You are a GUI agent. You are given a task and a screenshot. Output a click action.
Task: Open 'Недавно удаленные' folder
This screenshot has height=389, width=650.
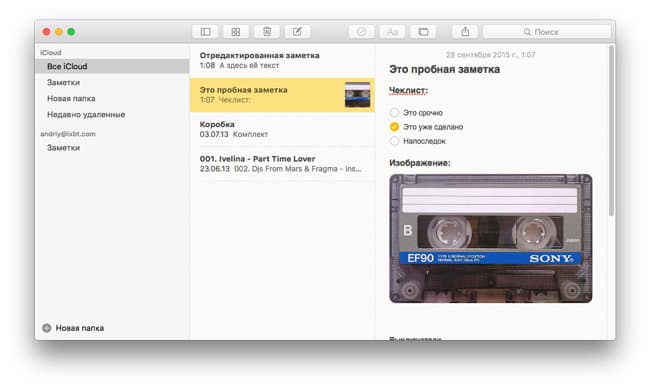(112, 114)
